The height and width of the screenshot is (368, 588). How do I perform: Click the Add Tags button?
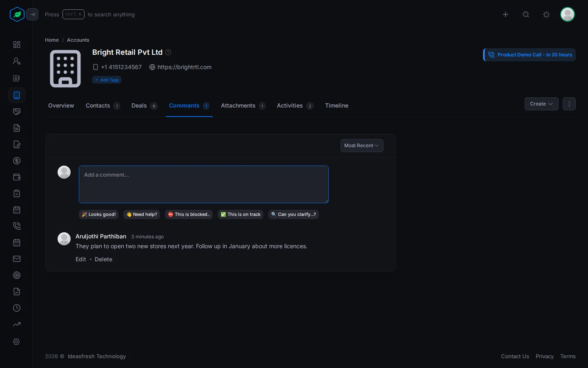pyautogui.click(x=107, y=80)
